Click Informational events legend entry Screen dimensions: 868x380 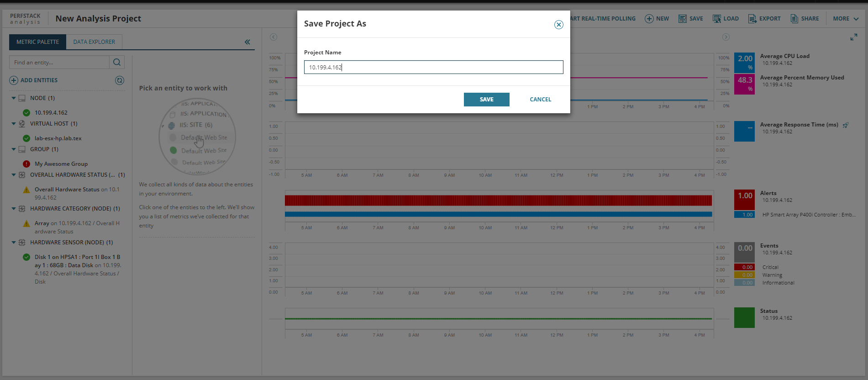point(778,283)
